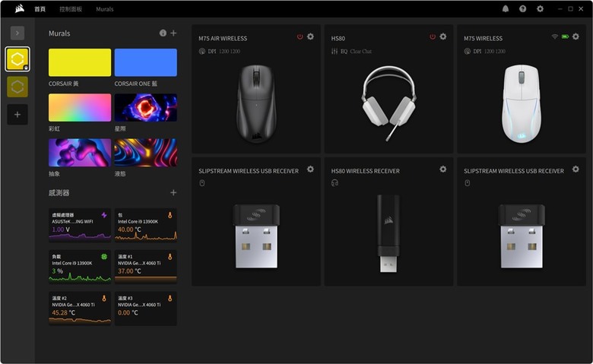Screen dimensions: 593x364
Task: Open the Intel Core i9 3 % load tile
Action: pyautogui.click(x=80, y=267)
